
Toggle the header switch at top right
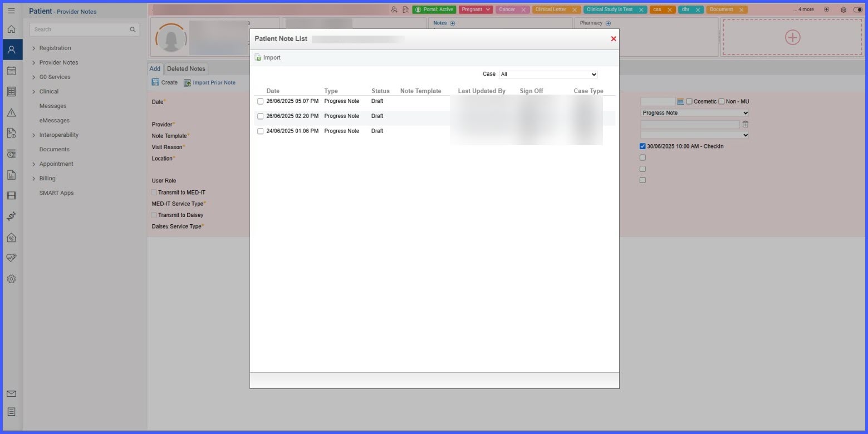pos(858,10)
